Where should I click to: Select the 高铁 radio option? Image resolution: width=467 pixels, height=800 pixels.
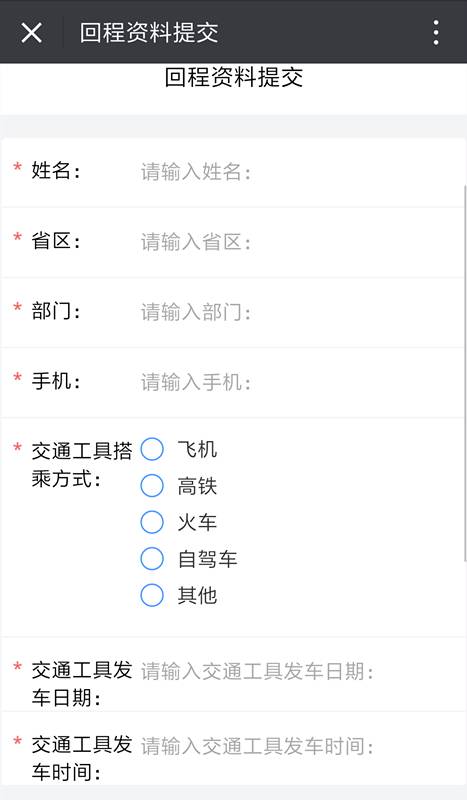click(x=152, y=486)
